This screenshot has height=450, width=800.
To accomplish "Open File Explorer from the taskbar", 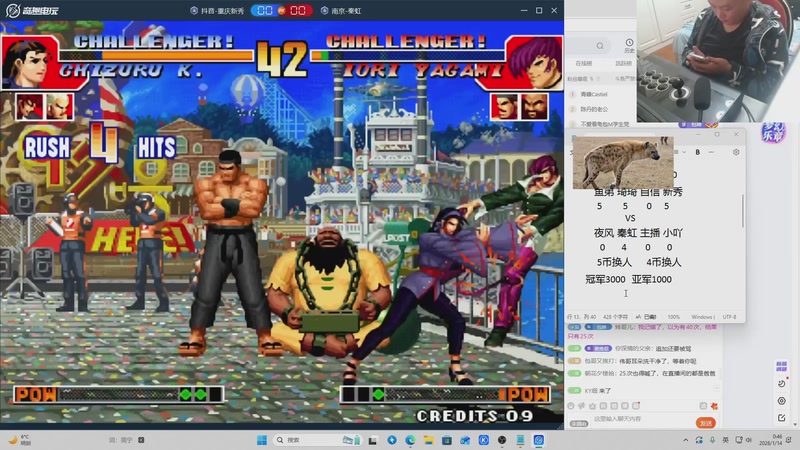I will coord(429,440).
